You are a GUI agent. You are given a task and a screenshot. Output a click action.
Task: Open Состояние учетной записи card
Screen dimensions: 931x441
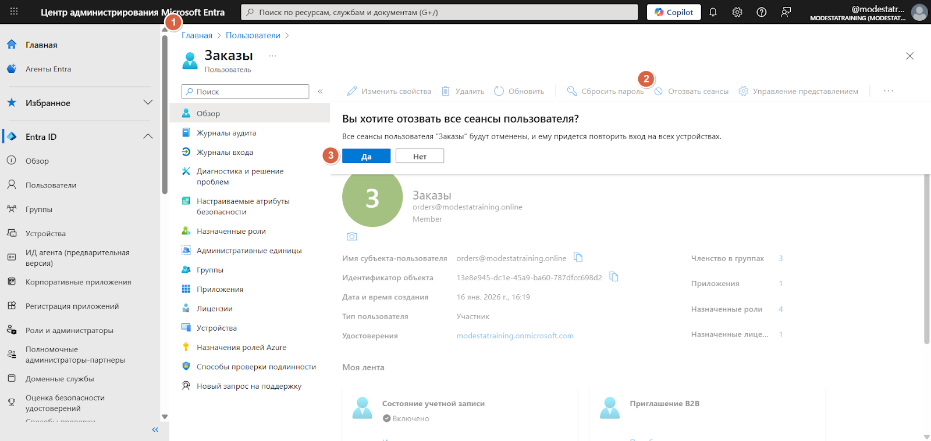point(460,414)
